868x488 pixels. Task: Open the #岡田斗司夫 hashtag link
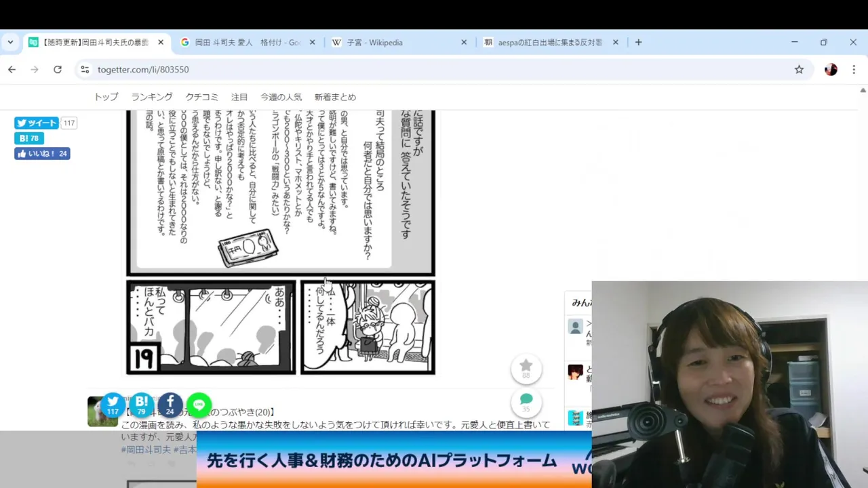pyautogui.click(x=146, y=449)
